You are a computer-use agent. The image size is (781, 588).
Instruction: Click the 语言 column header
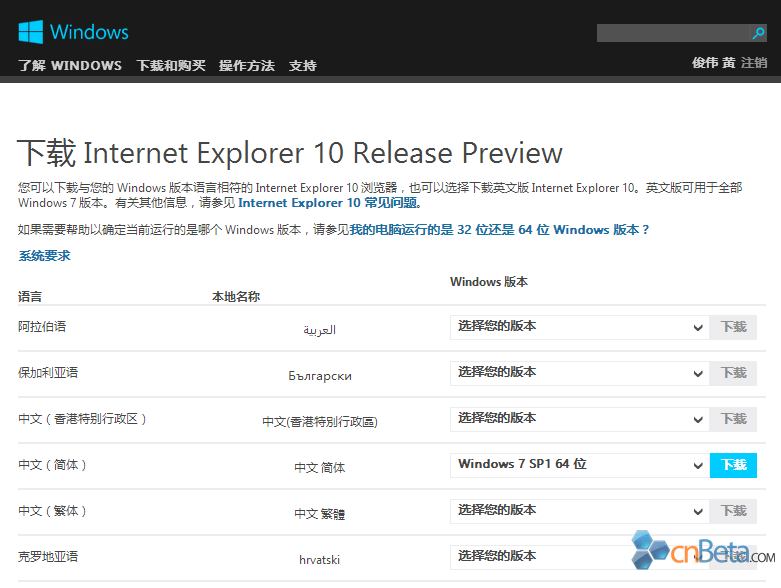pos(30,297)
